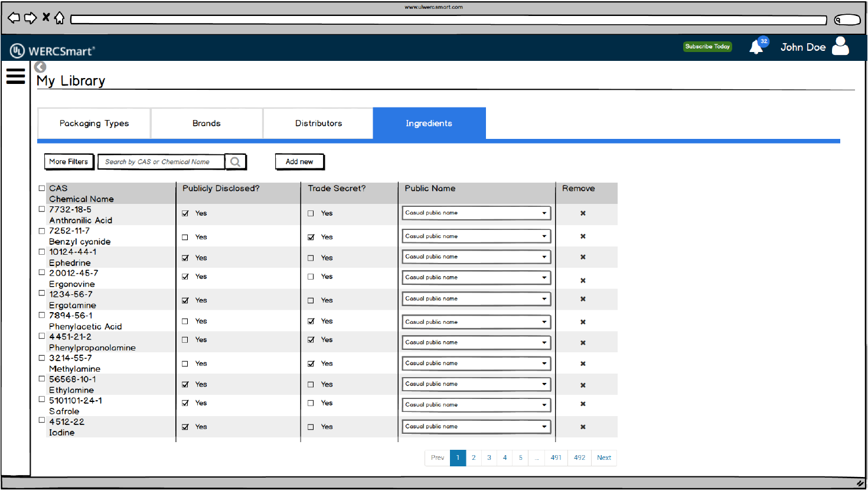Click the search magnifier icon
The image size is (868, 490).
(x=235, y=162)
